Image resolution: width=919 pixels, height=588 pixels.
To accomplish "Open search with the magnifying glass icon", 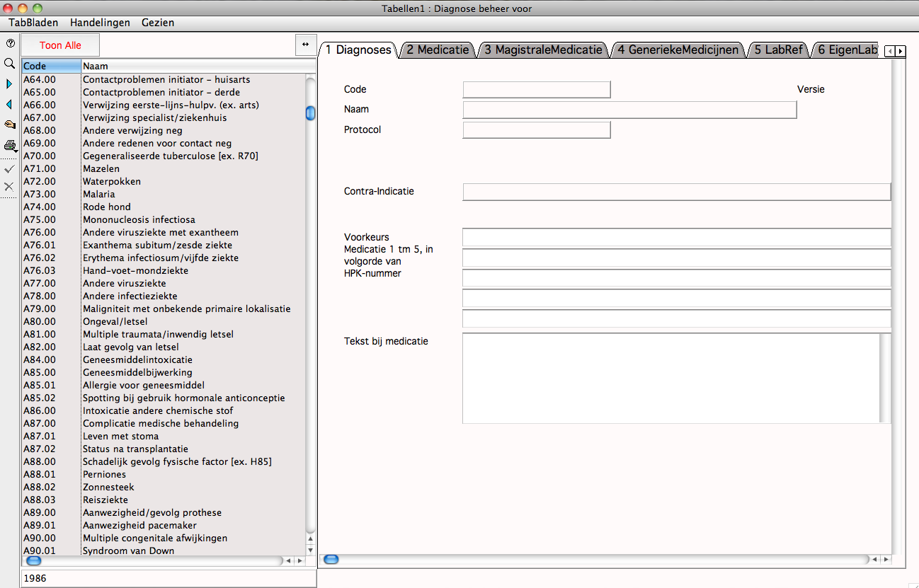I will point(10,64).
